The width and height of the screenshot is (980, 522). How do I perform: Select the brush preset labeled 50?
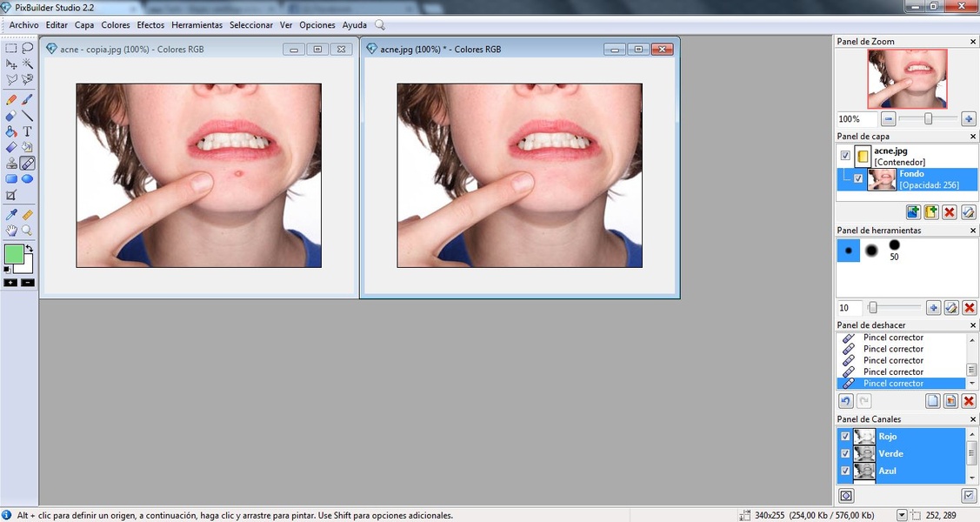(x=895, y=250)
